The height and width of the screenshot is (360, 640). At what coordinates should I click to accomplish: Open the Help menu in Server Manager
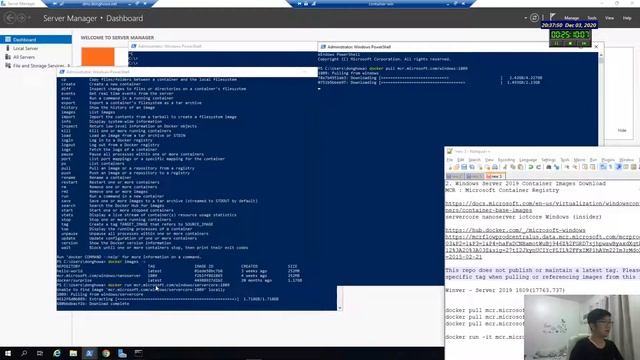[627, 18]
